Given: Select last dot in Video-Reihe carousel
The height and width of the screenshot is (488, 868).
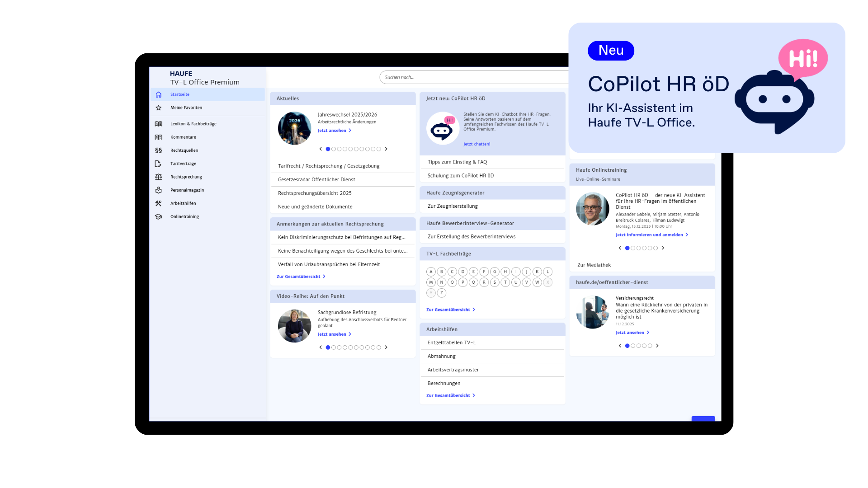Looking at the screenshot, I should point(379,347).
